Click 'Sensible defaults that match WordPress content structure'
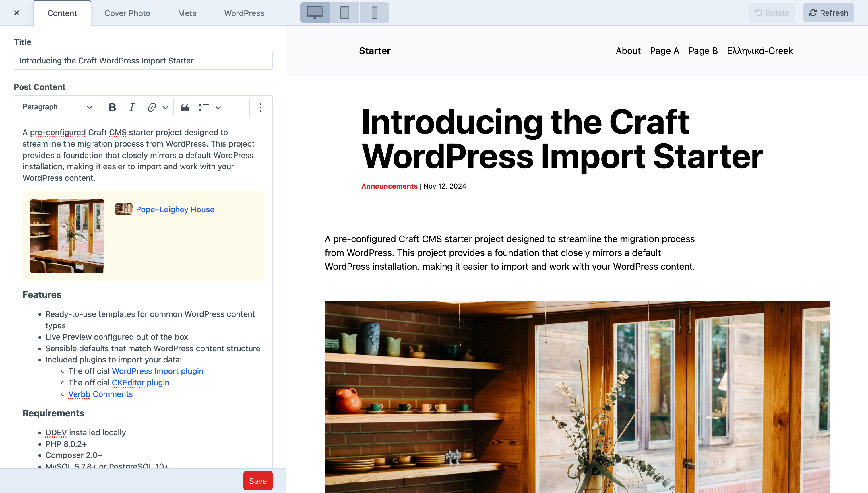Viewport: 868px width, 493px height. pyautogui.click(x=153, y=348)
